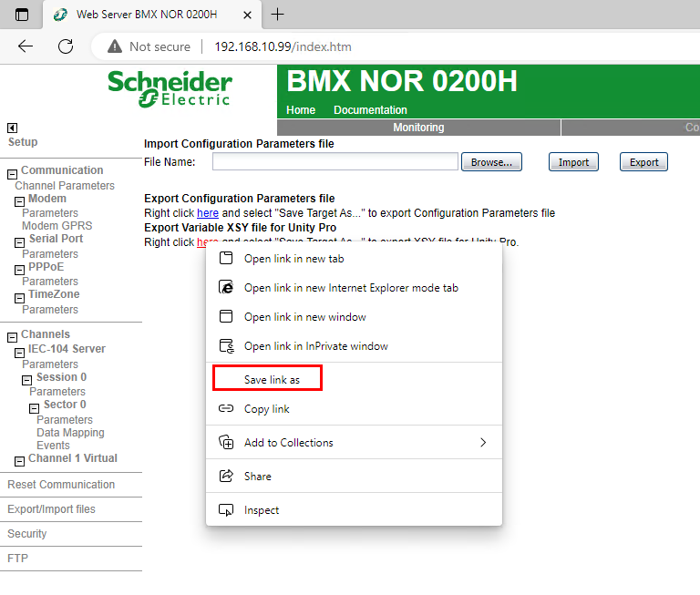Collapse the Communication tree node
Screen dimensions: 700x595
pyautogui.click(x=12, y=174)
